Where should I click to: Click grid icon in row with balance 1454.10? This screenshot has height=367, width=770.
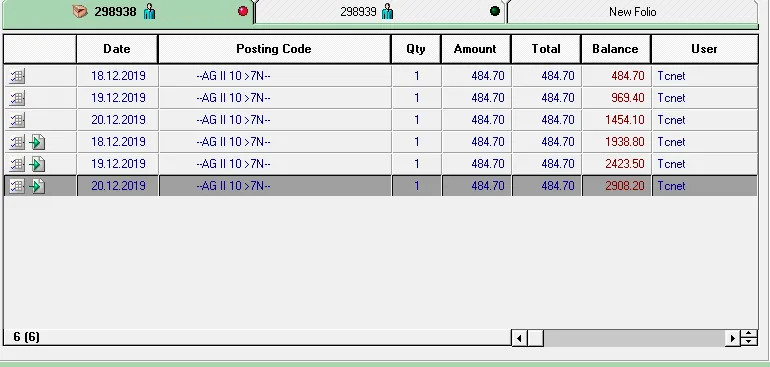point(17,120)
